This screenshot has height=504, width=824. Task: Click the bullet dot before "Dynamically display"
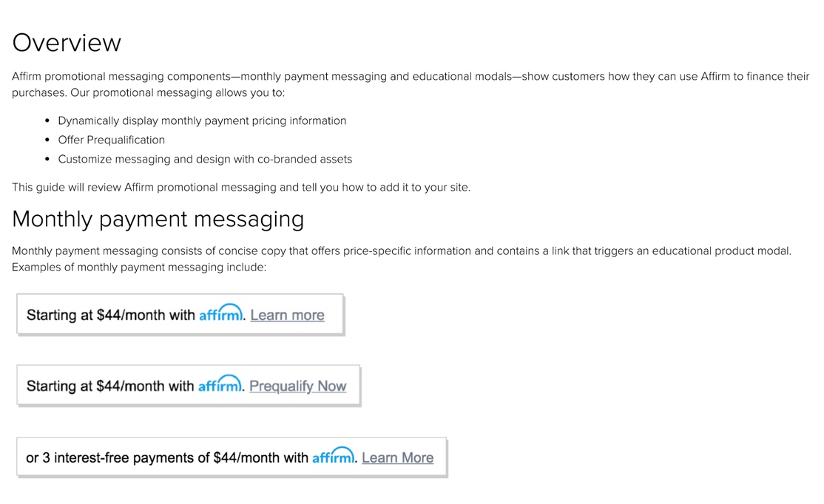tap(47, 120)
